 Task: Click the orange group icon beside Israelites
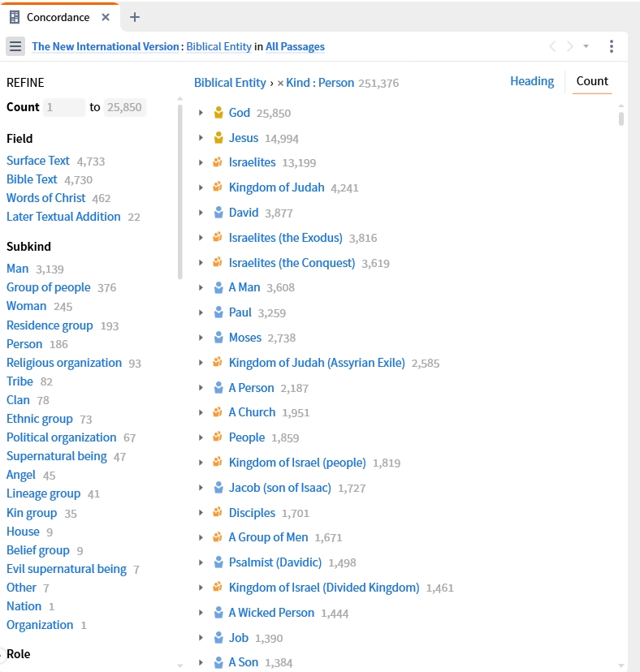coord(218,162)
